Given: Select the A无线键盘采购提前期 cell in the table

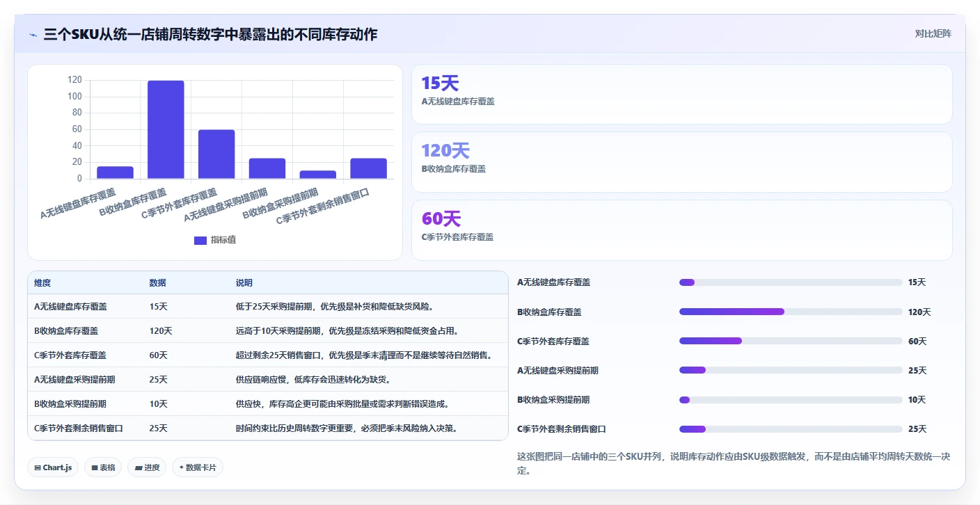Looking at the screenshot, I should (74, 379).
